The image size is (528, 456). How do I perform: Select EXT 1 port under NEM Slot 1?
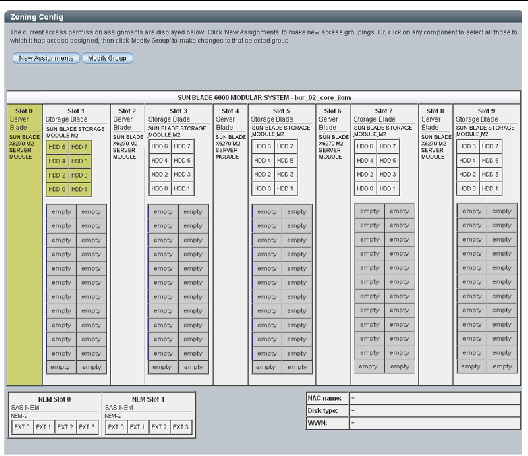pos(137,427)
